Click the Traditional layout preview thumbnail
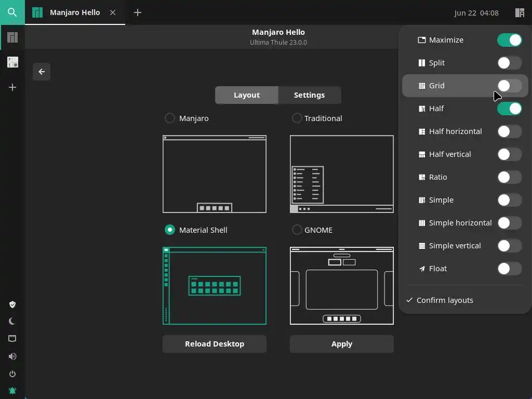 click(x=342, y=174)
